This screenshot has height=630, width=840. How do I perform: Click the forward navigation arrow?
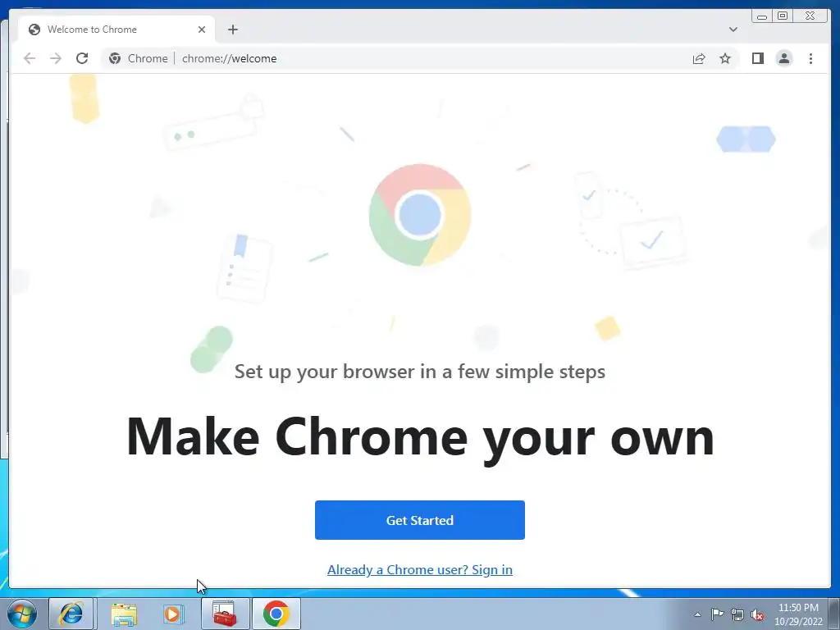(56, 58)
